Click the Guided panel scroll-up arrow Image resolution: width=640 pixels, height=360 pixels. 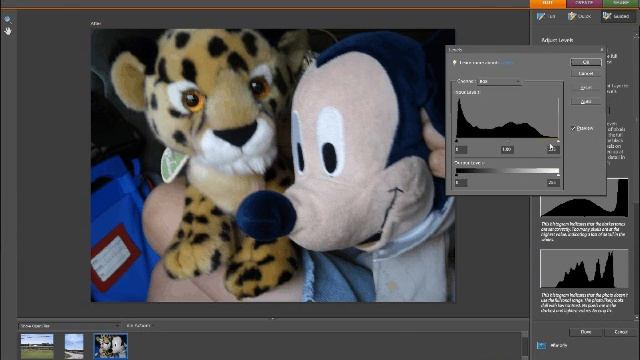(x=636, y=37)
